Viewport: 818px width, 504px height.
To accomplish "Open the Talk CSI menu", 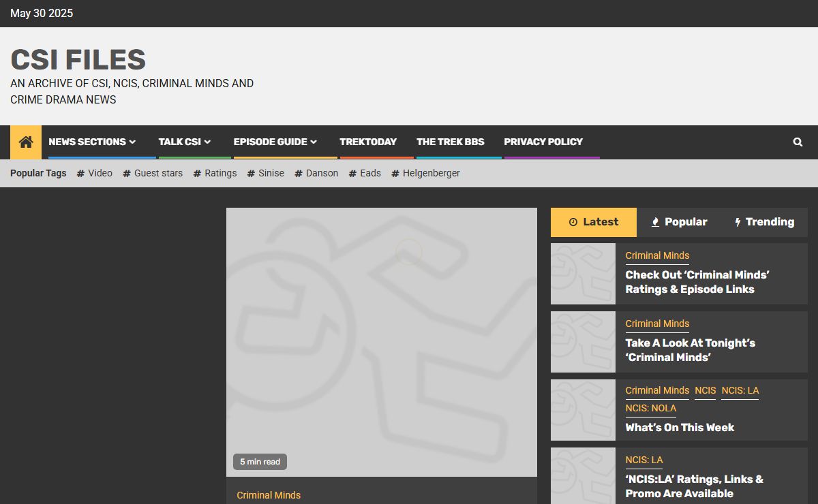I will (180, 142).
